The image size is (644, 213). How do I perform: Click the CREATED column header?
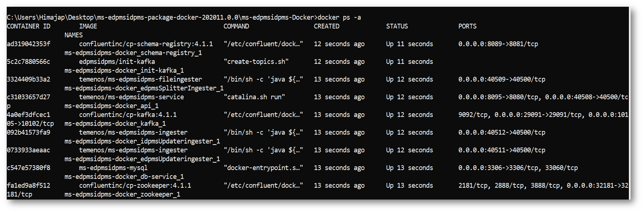point(326,26)
